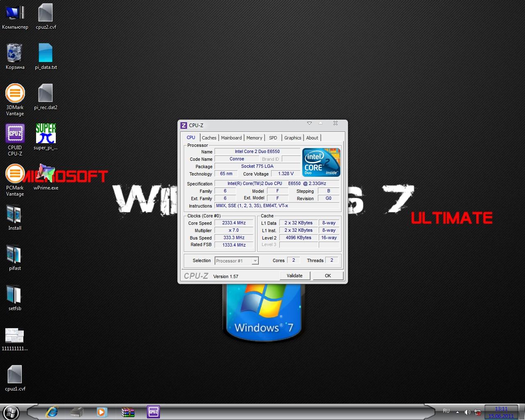
Task: Select the Install folder icon
Action: (x=15, y=218)
